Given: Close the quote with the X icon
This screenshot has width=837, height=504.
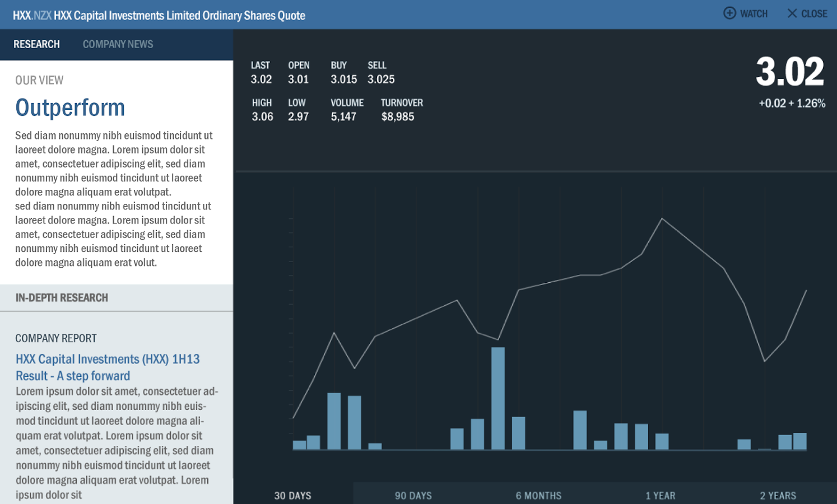Looking at the screenshot, I should coord(792,13).
